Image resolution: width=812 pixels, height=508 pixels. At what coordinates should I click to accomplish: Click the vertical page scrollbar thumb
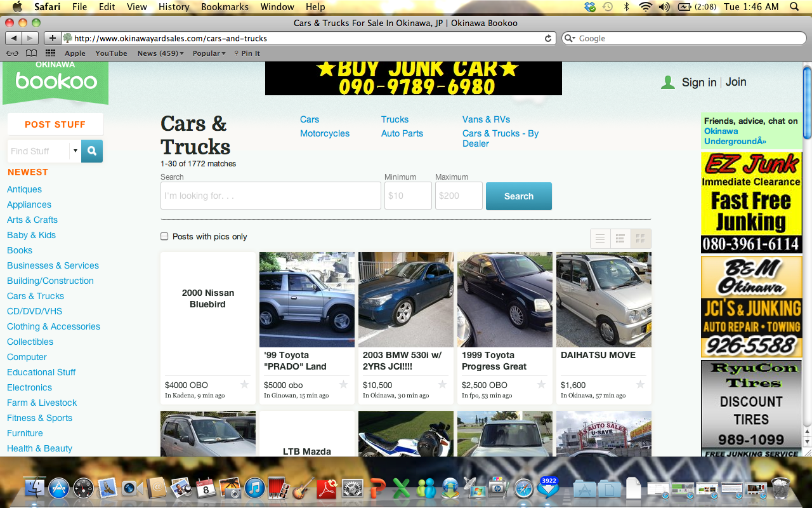click(x=807, y=102)
